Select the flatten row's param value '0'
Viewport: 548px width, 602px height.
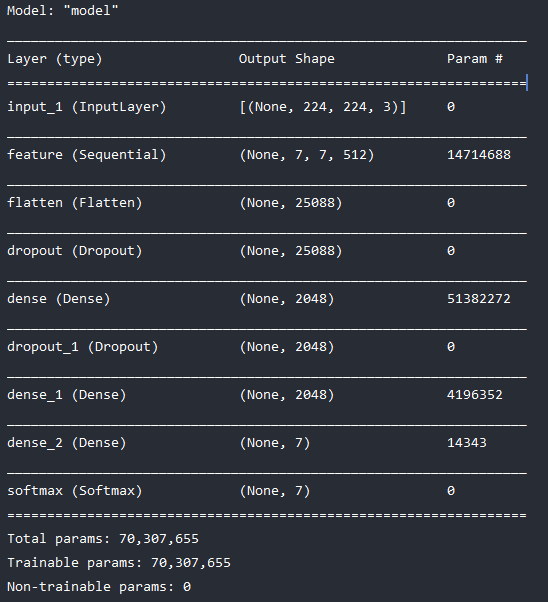[x=451, y=203]
